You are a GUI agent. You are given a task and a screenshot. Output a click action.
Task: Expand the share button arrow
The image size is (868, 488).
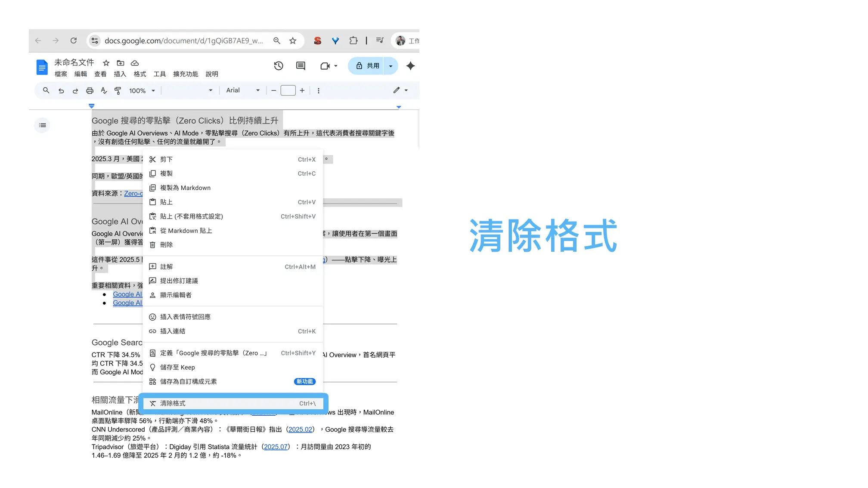point(391,66)
